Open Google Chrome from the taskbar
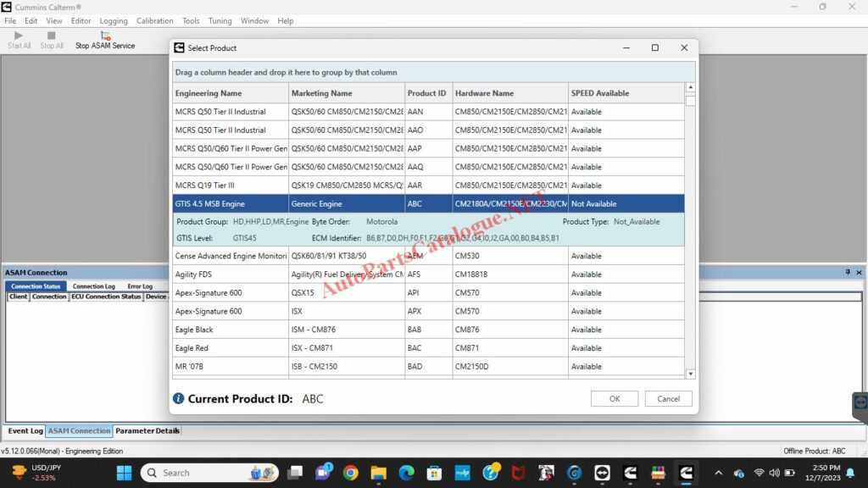The height and width of the screenshot is (488, 868). pos(350,473)
